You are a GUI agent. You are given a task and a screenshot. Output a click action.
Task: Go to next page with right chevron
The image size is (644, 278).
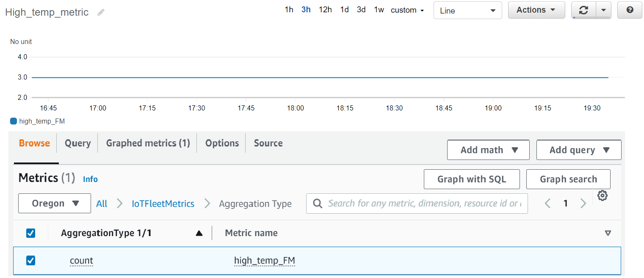pos(583,204)
